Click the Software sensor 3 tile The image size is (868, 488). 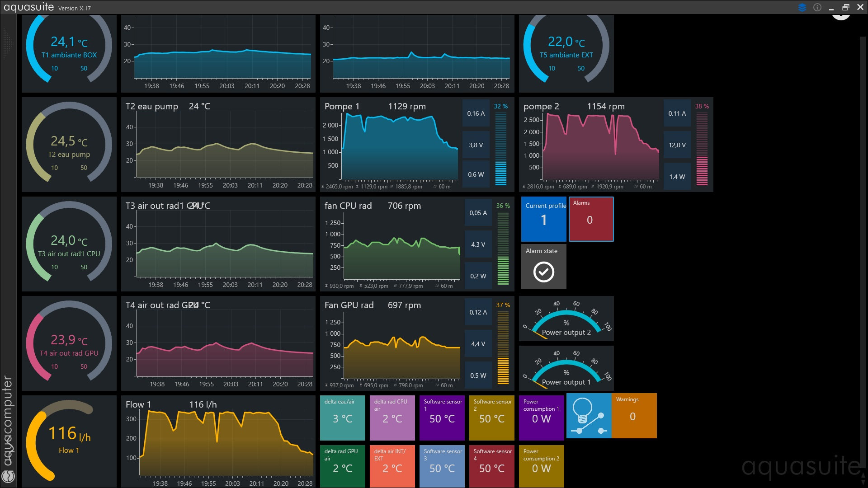[x=442, y=465]
